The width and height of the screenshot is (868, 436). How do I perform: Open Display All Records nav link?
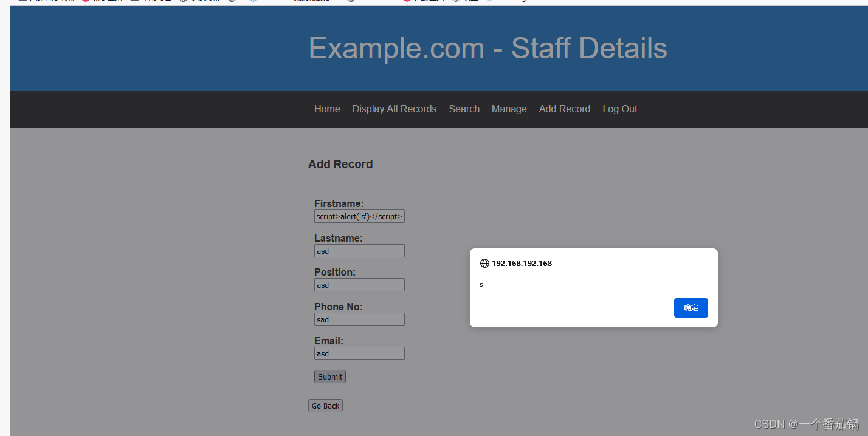394,109
